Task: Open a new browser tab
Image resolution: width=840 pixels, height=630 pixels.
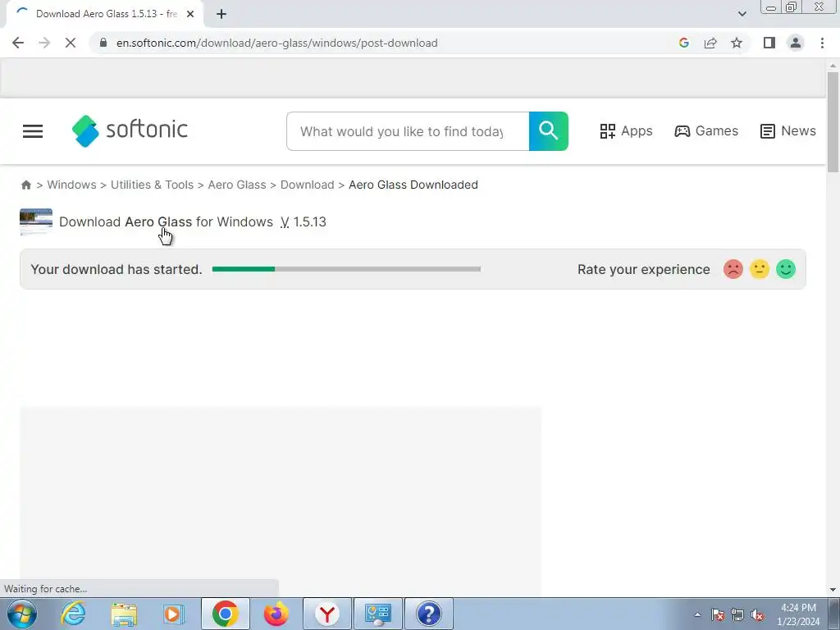Action: point(221,14)
